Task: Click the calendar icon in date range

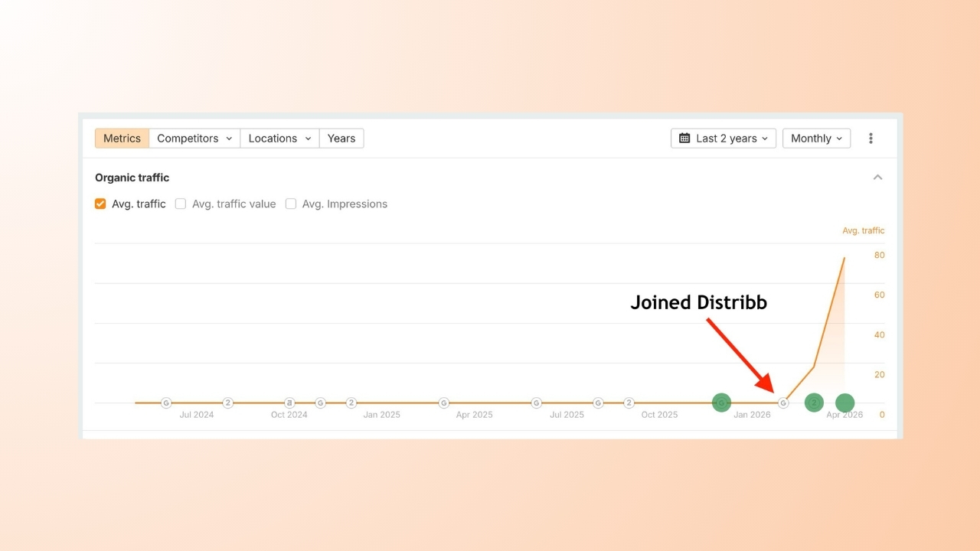Action: click(x=684, y=139)
